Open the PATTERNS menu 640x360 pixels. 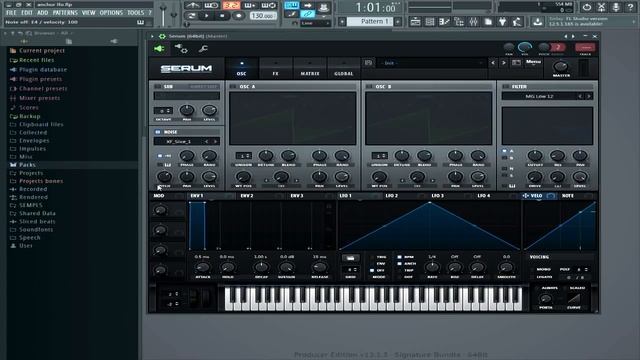(65, 13)
